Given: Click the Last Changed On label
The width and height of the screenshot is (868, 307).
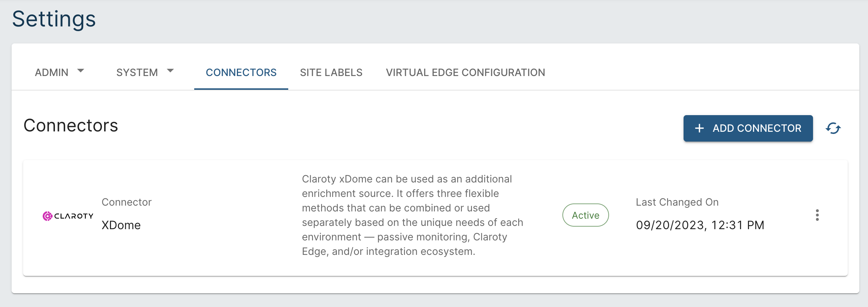Looking at the screenshot, I should (x=677, y=202).
